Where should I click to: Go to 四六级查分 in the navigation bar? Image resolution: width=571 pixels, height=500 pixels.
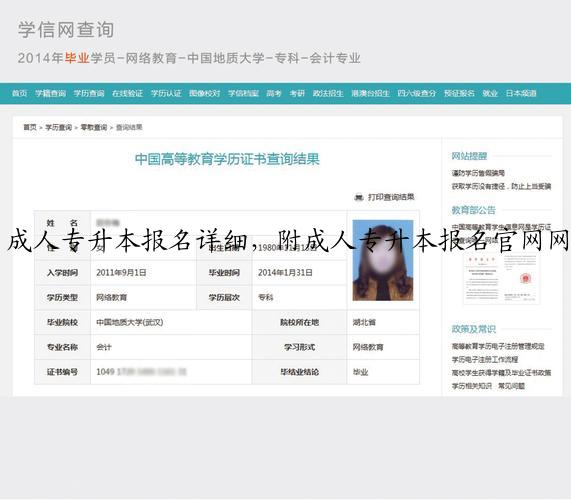pyautogui.click(x=417, y=94)
